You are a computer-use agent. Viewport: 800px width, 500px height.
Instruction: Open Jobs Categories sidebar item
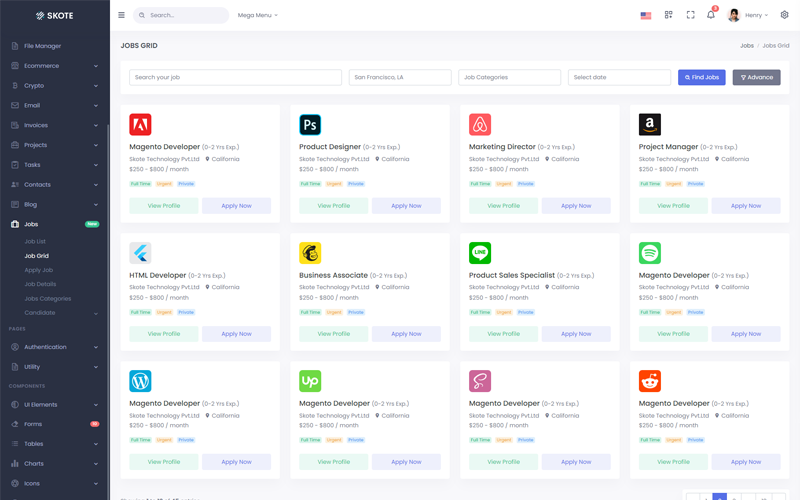pos(48,298)
